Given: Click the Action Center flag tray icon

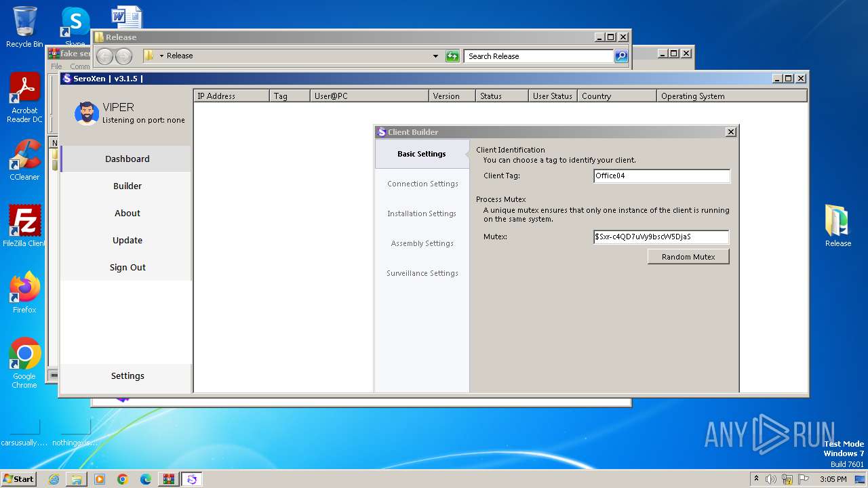Looking at the screenshot, I should tap(804, 479).
